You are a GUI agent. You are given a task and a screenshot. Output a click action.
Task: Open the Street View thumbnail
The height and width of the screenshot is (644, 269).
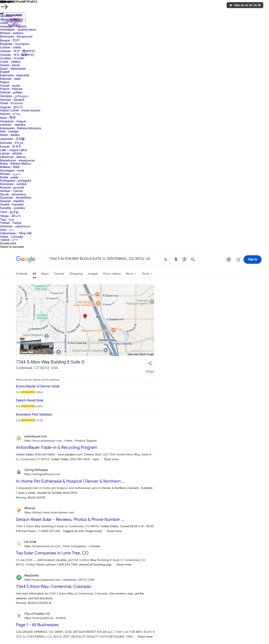coord(37,346)
